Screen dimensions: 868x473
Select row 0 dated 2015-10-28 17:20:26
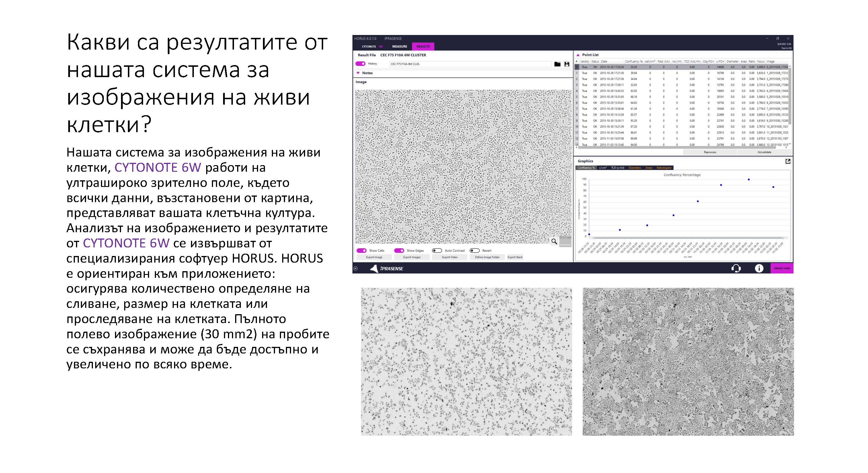click(x=681, y=67)
